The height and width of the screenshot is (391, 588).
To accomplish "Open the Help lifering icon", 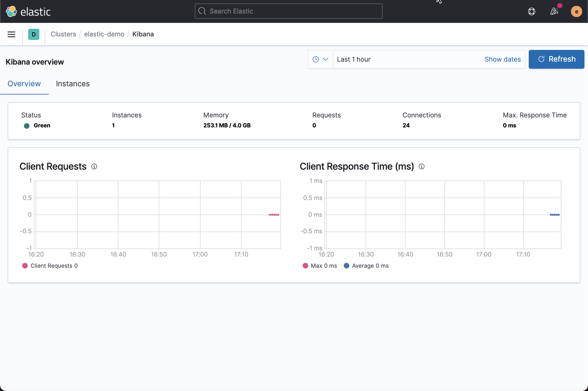I will (x=532, y=11).
